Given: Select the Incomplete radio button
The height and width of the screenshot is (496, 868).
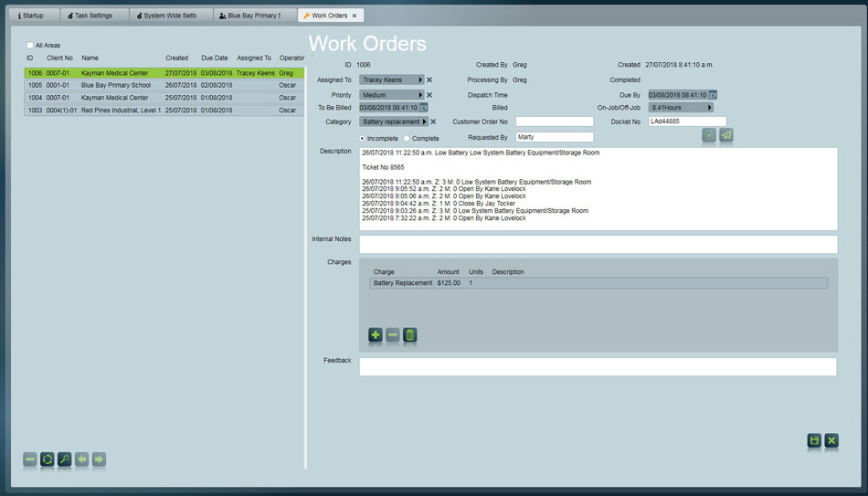Looking at the screenshot, I should [363, 139].
